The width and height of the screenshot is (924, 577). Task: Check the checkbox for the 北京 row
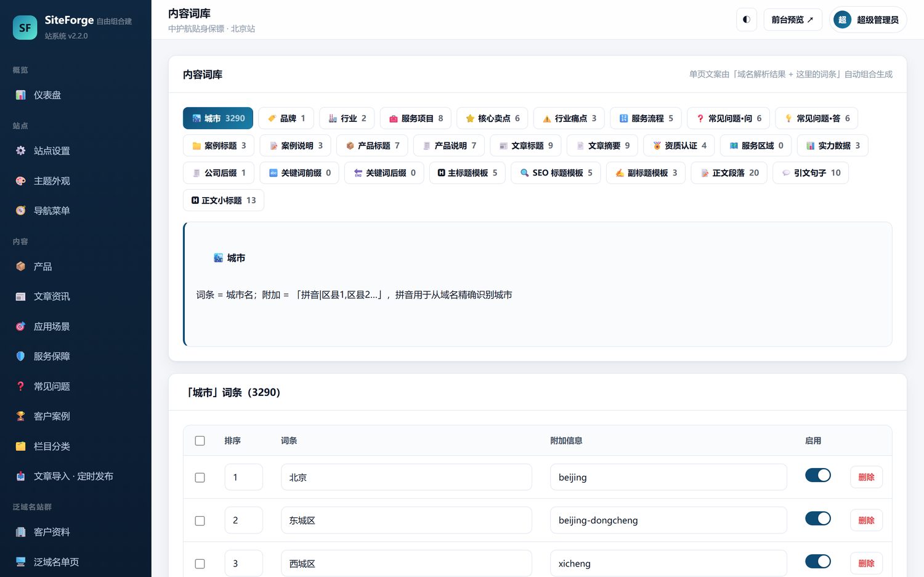click(200, 478)
